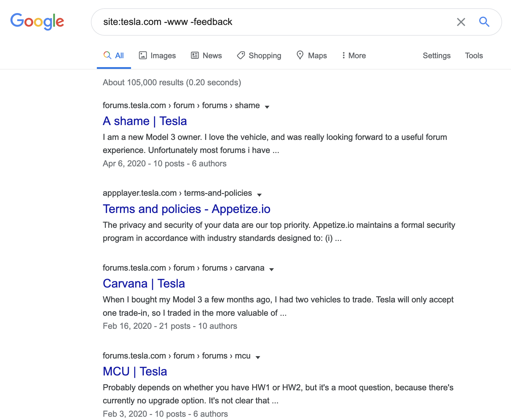
Task: Expand the More menu with three dots
Action: click(354, 56)
